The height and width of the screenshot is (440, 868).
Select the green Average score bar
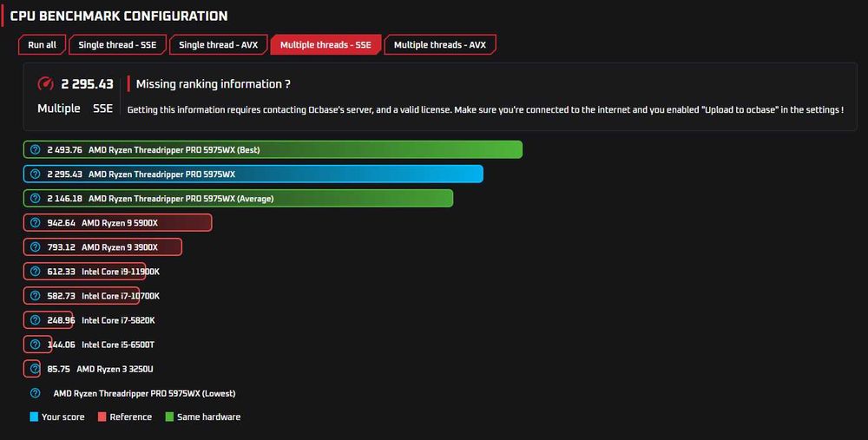(x=238, y=198)
